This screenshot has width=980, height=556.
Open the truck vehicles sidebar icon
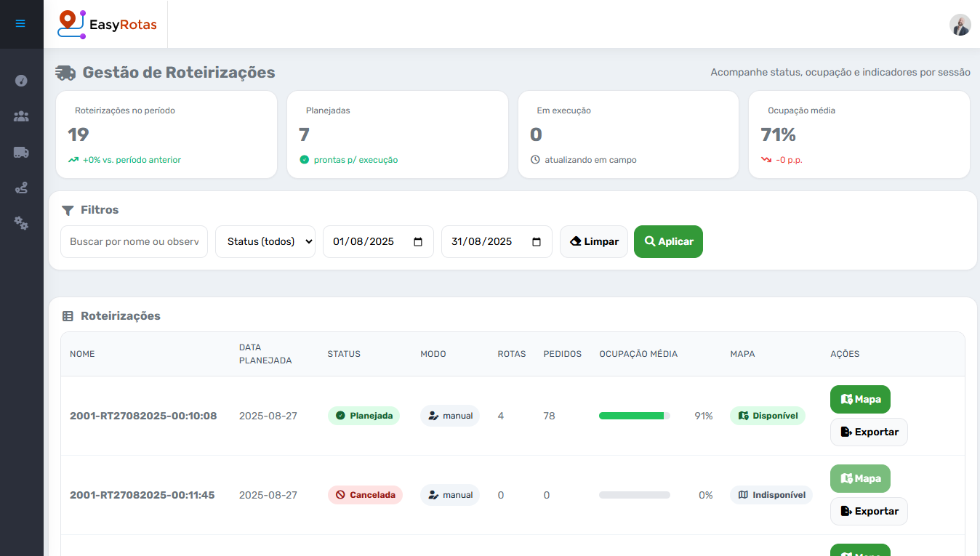[x=21, y=152]
